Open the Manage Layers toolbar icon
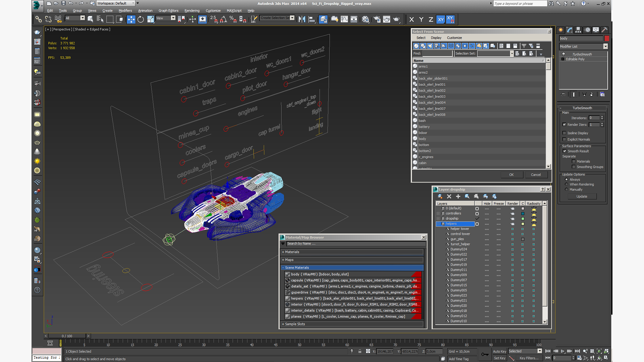Image resolution: width=644 pixels, height=362 pixels. coord(323,19)
